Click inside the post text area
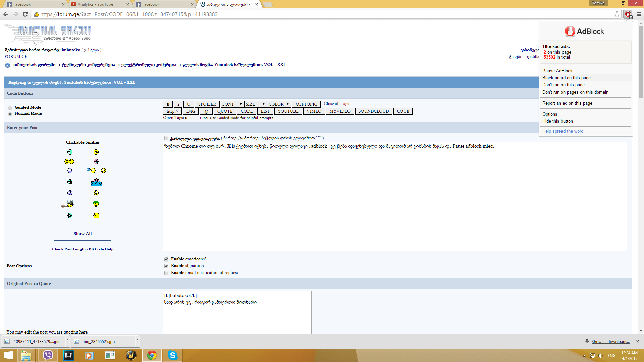This screenshot has width=644, height=362. 394,201
